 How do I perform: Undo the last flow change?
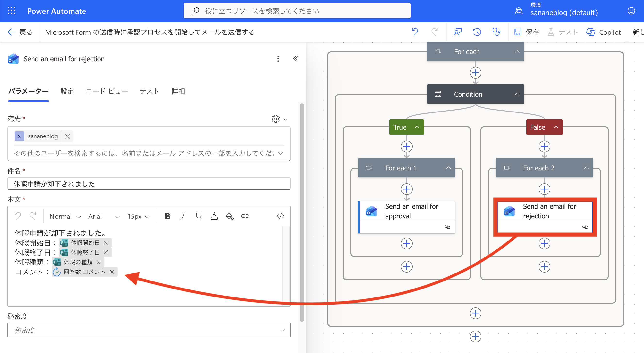click(x=415, y=32)
